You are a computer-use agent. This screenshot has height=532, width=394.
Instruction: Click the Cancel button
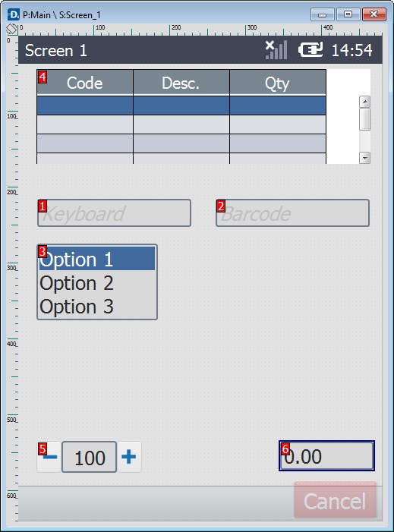[x=336, y=501]
